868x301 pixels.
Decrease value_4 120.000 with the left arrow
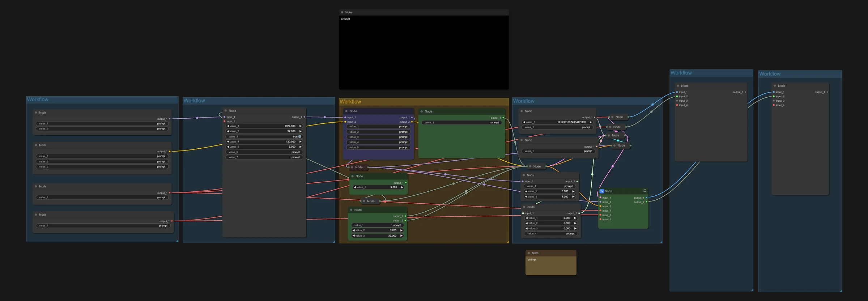(228, 142)
